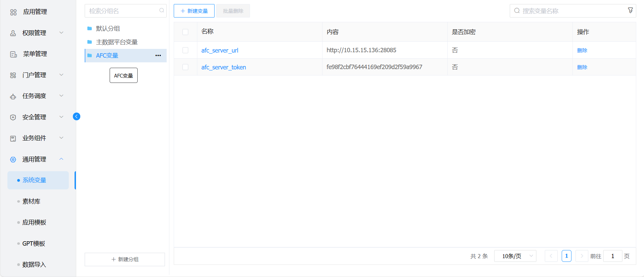Collapse sidebar with blue arrow button
This screenshot has height=277, width=644.
tap(77, 116)
